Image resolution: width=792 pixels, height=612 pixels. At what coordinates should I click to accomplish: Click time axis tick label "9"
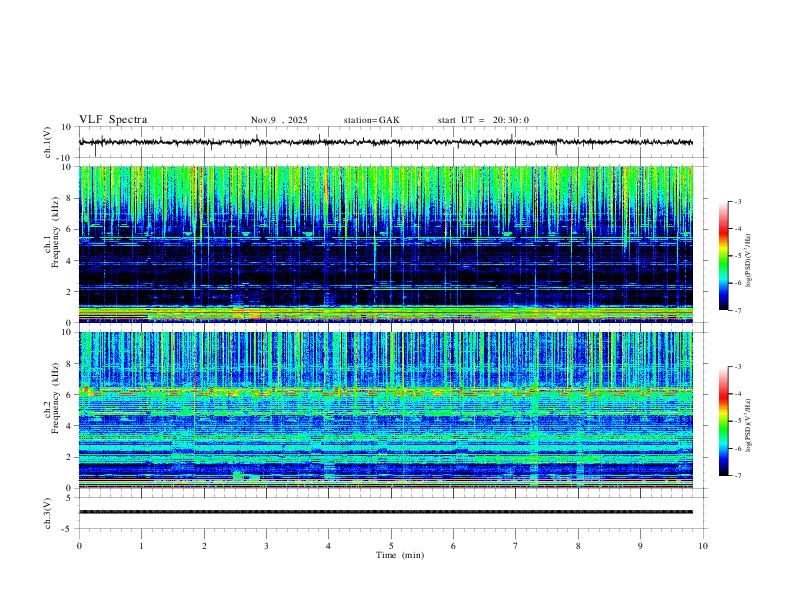(640, 546)
